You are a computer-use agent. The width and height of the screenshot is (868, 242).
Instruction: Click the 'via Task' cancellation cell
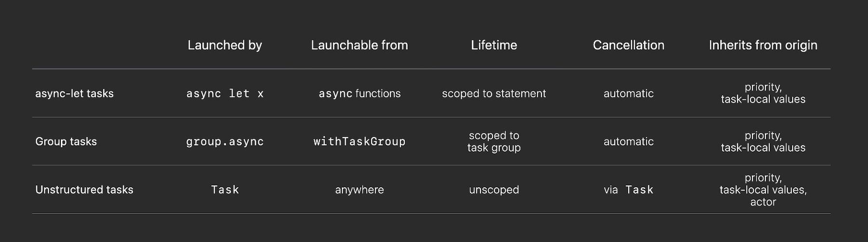tap(628, 190)
